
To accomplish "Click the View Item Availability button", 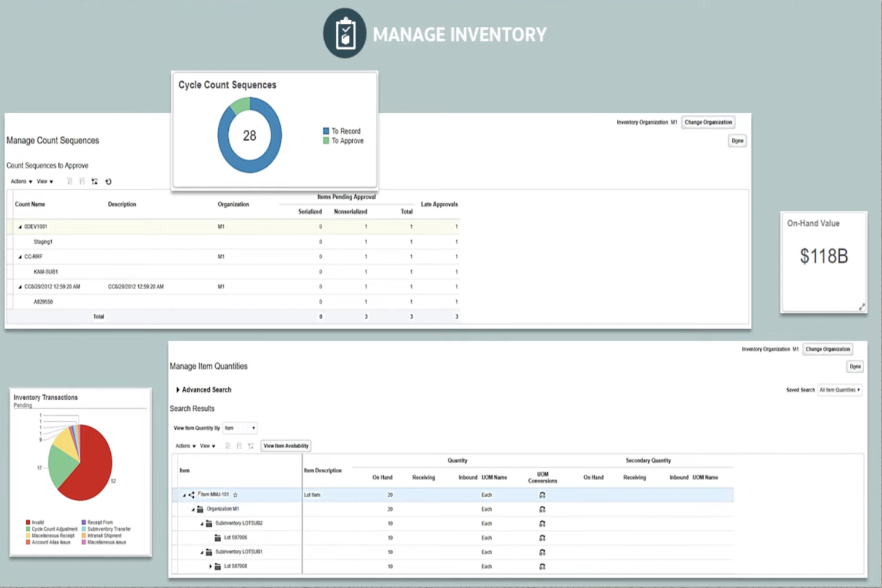I will point(285,446).
